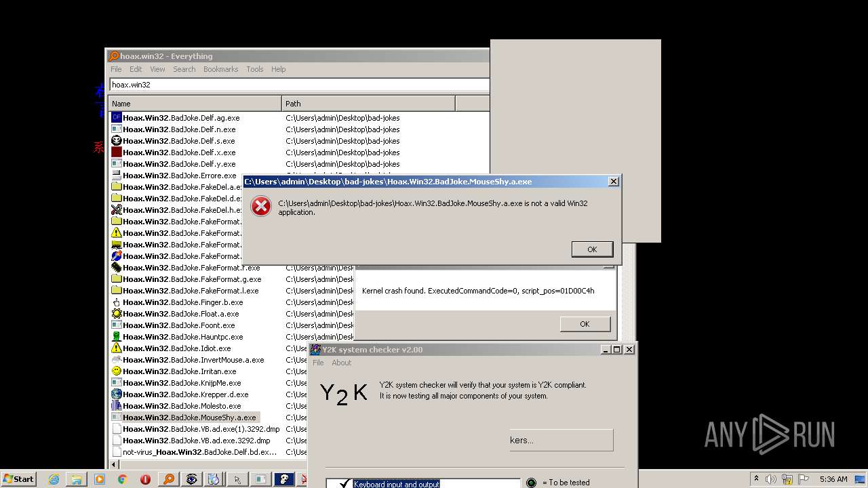
Task: Launch Windows Media Player from taskbar
Action: 100,479
